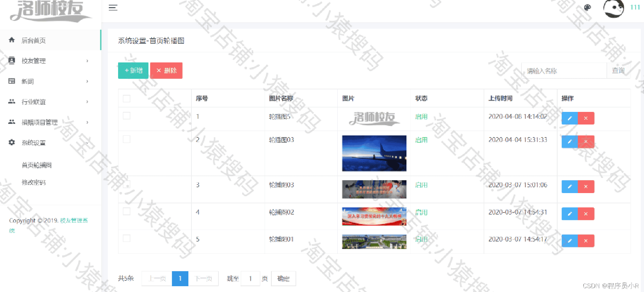The height and width of the screenshot is (292, 644).
Task: Click the red 删除 button
Action: (x=166, y=71)
